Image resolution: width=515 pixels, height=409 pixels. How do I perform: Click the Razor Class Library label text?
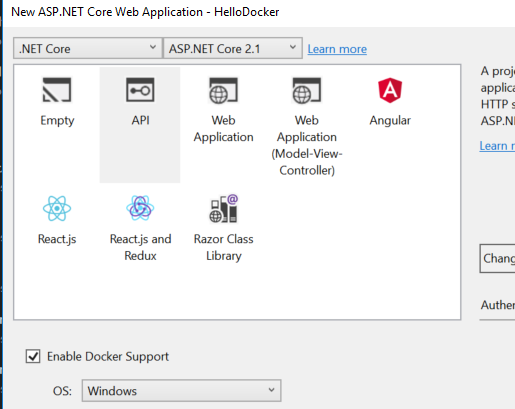tap(223, 247)
